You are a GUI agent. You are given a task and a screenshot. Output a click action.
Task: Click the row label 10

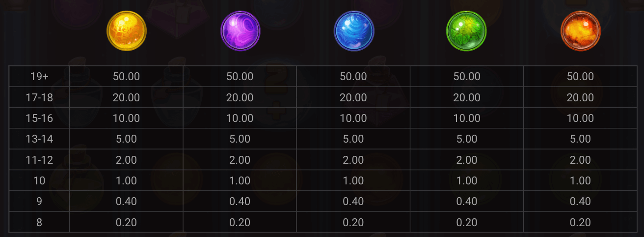[39, 181]
